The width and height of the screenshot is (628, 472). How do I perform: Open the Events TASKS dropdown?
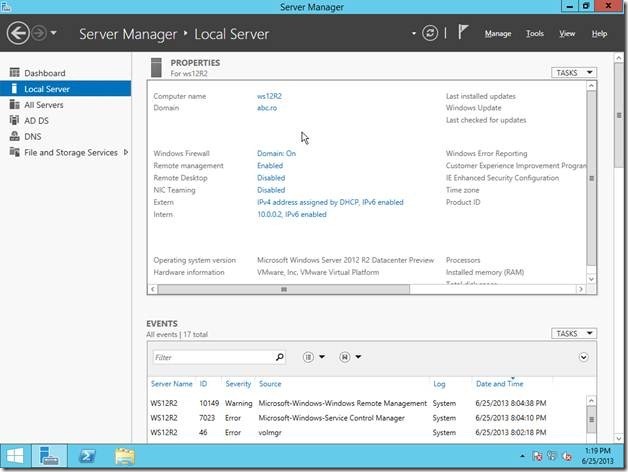coord(574,333)
